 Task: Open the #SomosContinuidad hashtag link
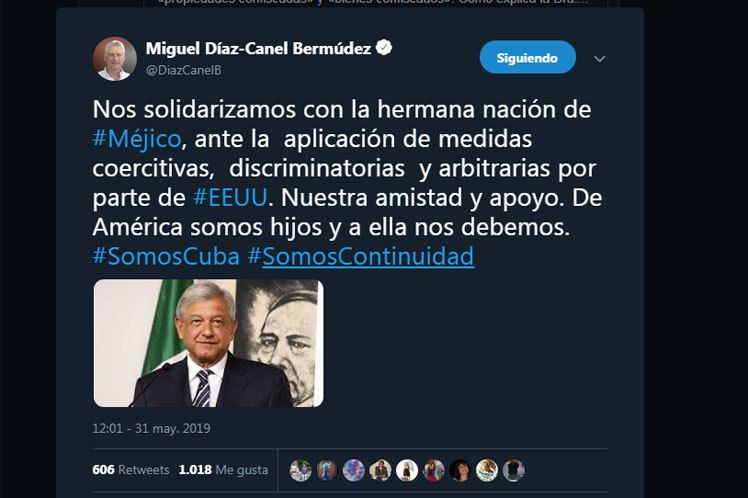tap(361, 256)
